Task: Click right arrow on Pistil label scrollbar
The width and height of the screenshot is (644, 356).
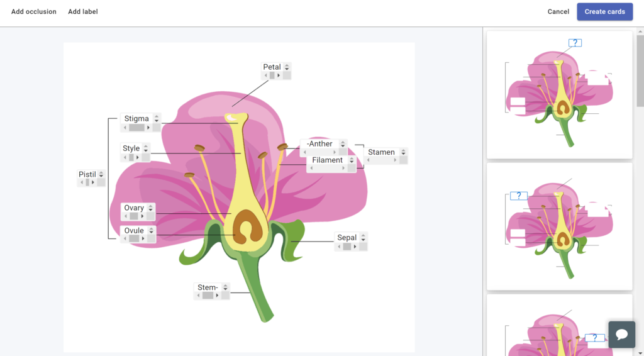Action: pos(93,182)
